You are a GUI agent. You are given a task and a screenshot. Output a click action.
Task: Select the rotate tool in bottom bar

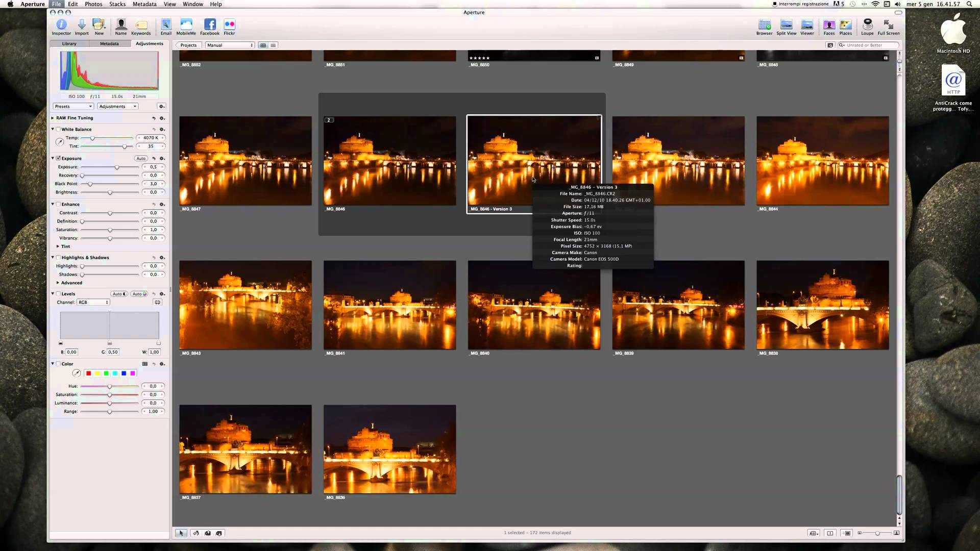[195, 533]
